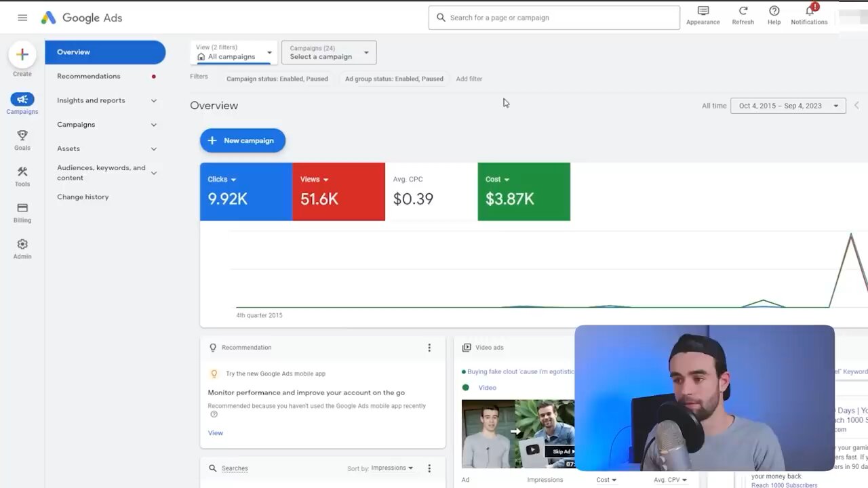The width and height of the screenshot is (868, 488).
Task: Click Campaign status filter chip
Action: 277,79
